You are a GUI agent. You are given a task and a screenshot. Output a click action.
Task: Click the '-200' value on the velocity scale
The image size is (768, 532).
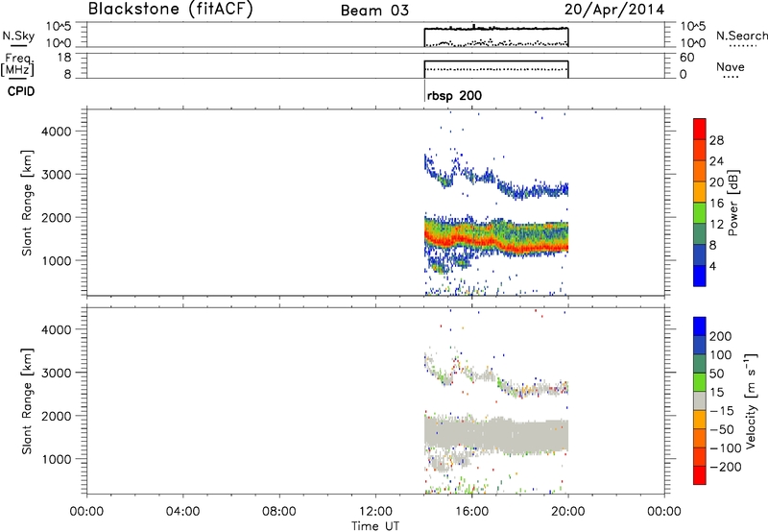coord(725,467)
